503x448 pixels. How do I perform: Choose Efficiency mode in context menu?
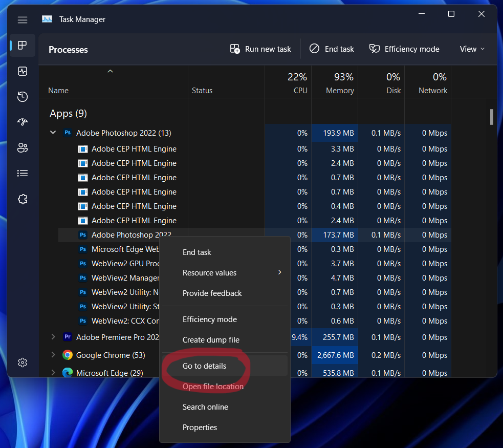(x=225, y=319)
